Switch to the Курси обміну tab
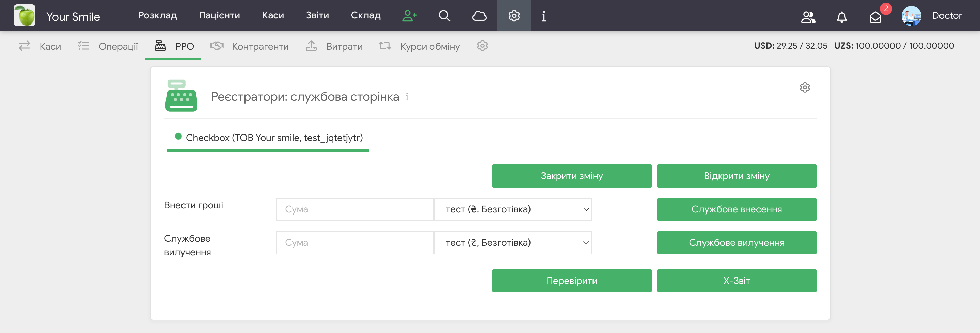 point(419,46)
